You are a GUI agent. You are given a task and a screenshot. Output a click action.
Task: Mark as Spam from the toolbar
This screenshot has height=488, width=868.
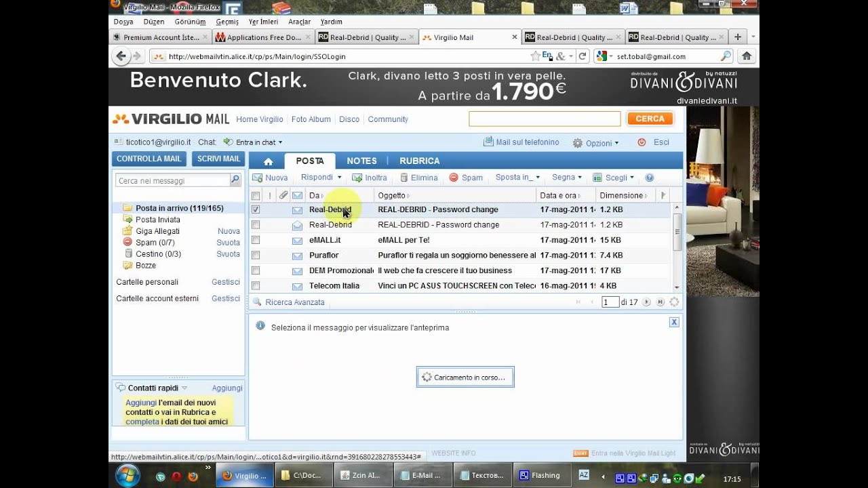click(x=466, y=178)
